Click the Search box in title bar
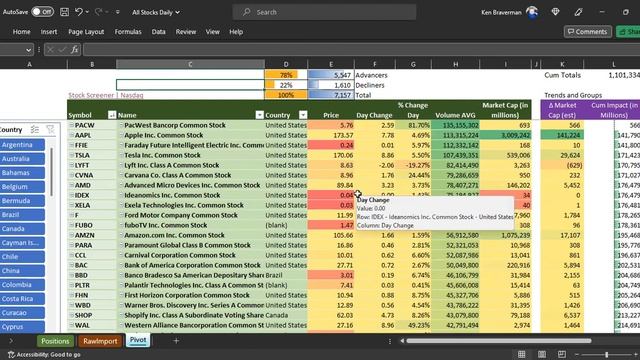This screenshot has width=640, height=360. 324,12
